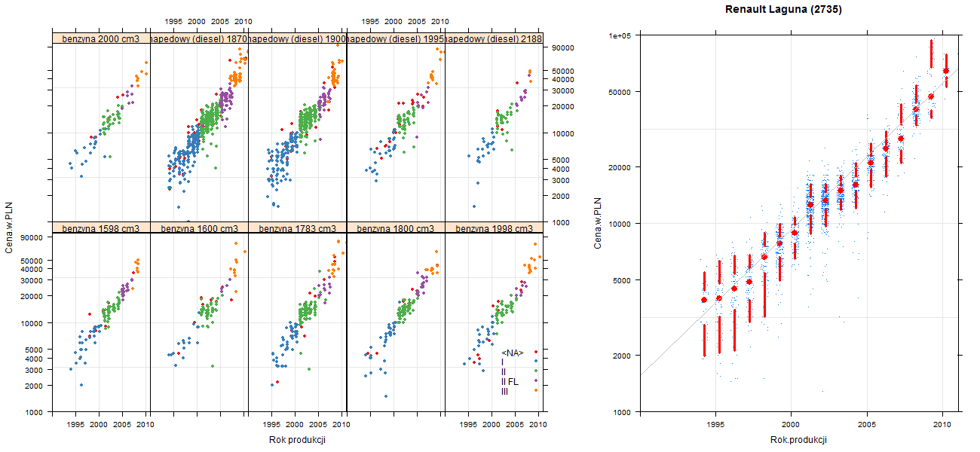The width and height of the screenshot is (980, 452).
Task: Click the '50000' y-axis tick in the Laguna plot
Action: pyautogui.click(x=620, y=92)
